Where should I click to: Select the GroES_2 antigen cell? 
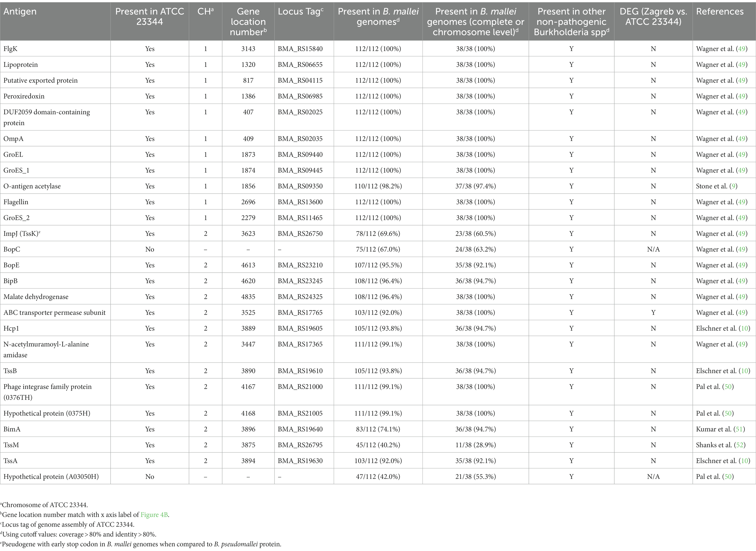coord(55,217)
